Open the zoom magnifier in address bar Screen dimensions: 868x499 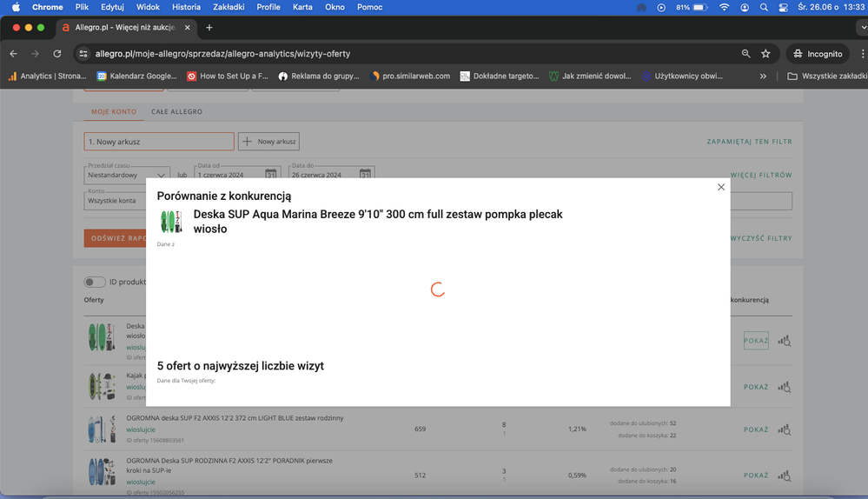click(745, 54)
